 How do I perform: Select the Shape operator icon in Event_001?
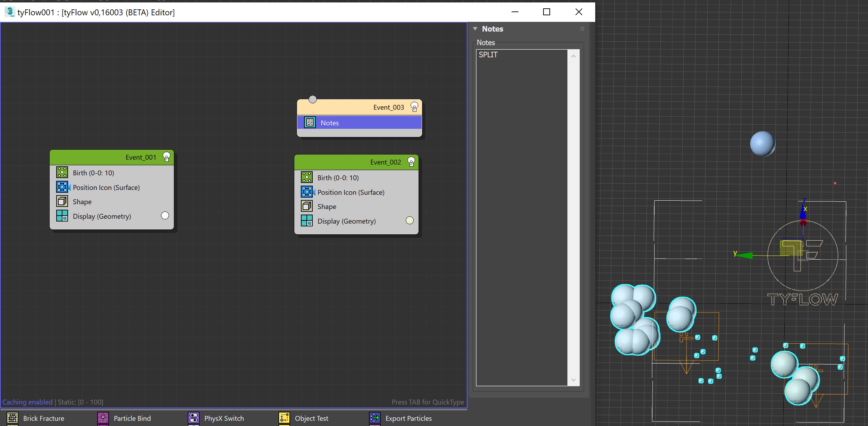(x=62, y=201)
